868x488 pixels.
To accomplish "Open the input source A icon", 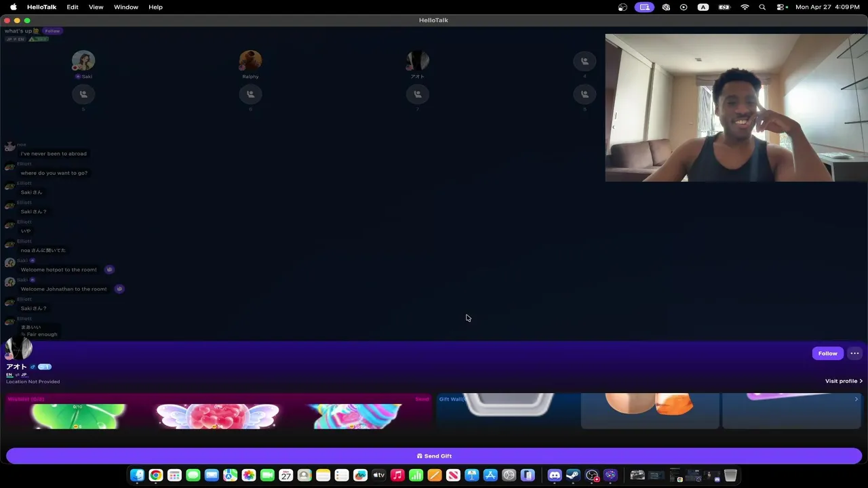I will coord(703,7).
